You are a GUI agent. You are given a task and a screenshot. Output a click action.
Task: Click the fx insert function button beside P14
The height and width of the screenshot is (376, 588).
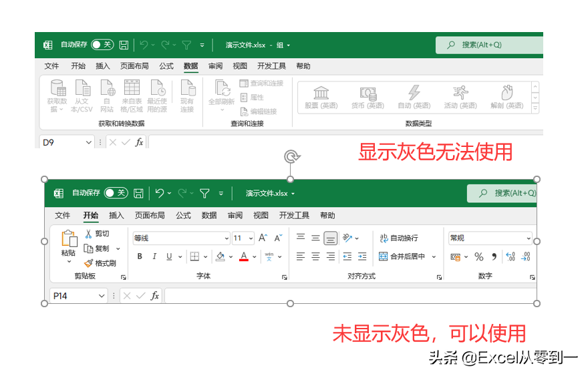[x=154, y=296]
